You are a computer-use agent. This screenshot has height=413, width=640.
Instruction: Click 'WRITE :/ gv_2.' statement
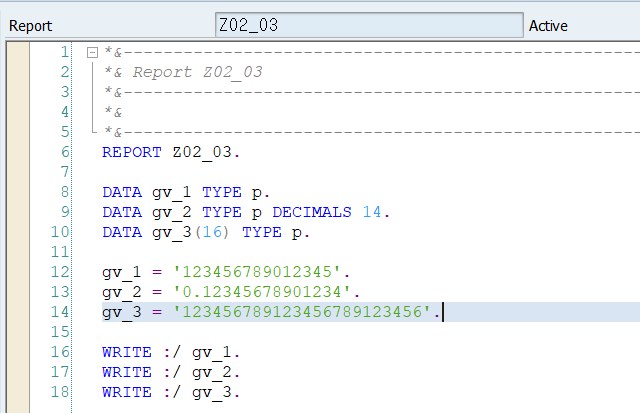coord(171,372)
